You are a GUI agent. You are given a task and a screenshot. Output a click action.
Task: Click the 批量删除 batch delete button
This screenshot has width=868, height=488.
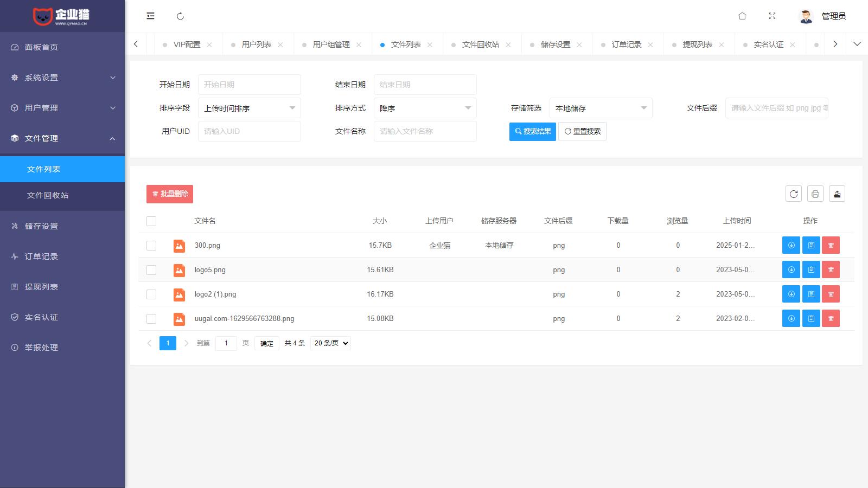click(x=169, y=194)
